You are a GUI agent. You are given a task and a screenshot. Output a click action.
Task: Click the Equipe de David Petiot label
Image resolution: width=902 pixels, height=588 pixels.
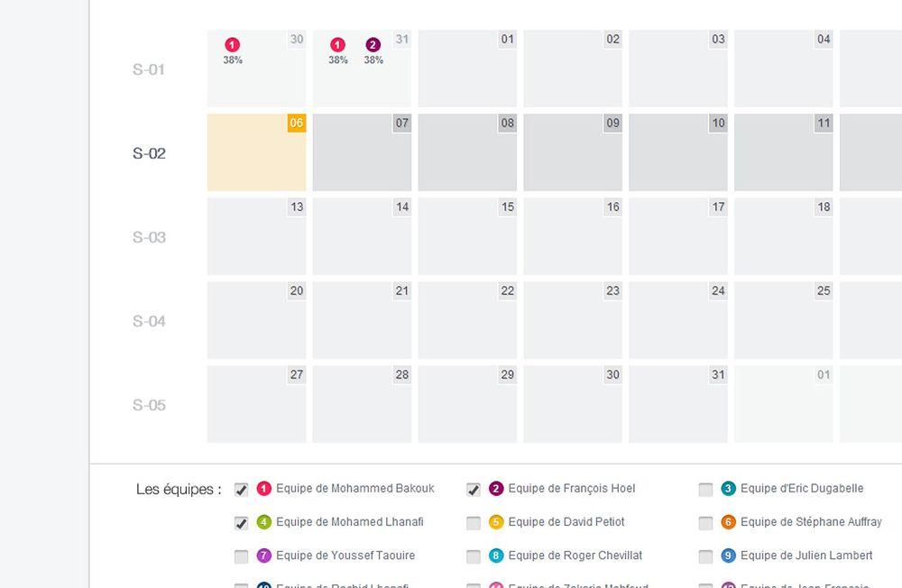[x=566, y=522]
